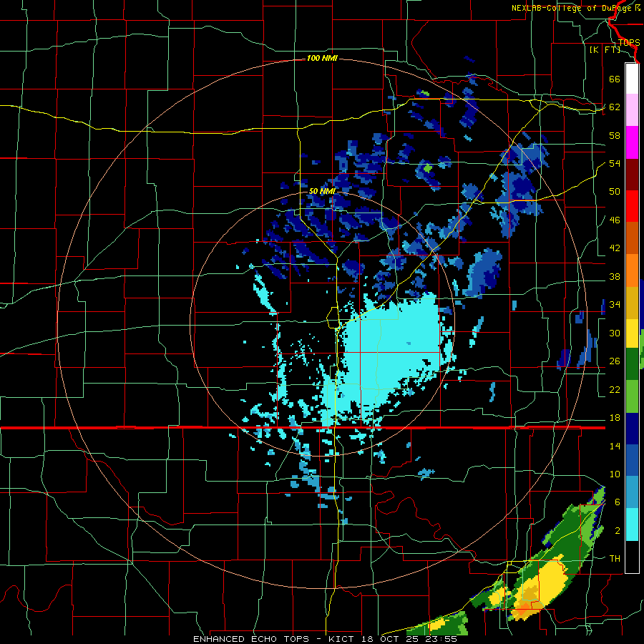Click the "38" legend value
The image size is (644, 644).
(615, 276)
